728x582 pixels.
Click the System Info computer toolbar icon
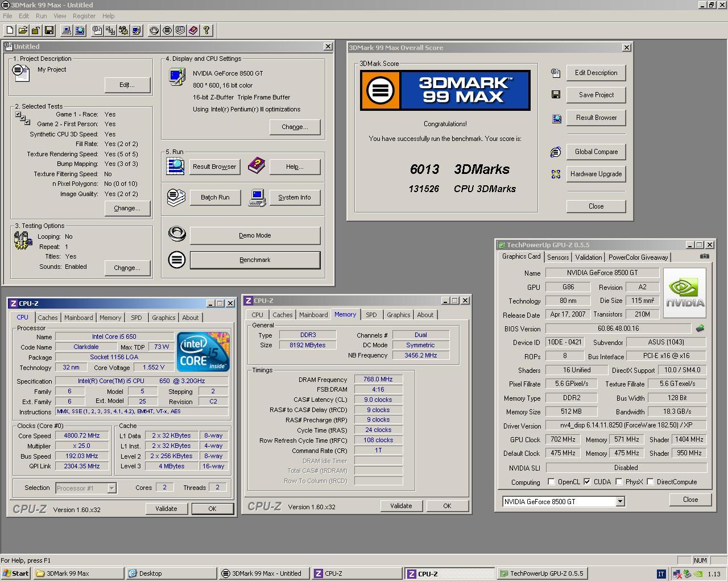pyautogui.click(x=67, y=31)
